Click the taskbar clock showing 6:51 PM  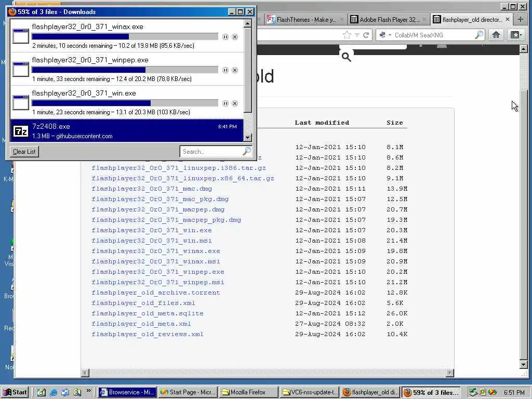514,392
